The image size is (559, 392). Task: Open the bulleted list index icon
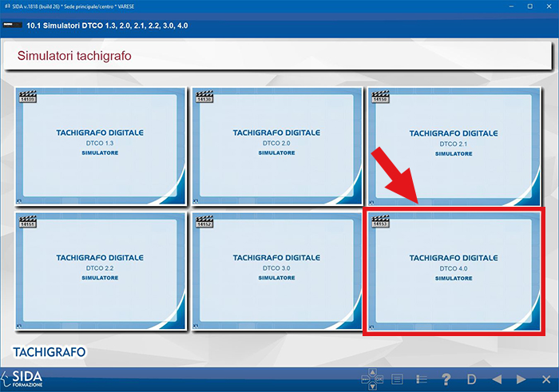pyautogui.click(x=422, y=379)
